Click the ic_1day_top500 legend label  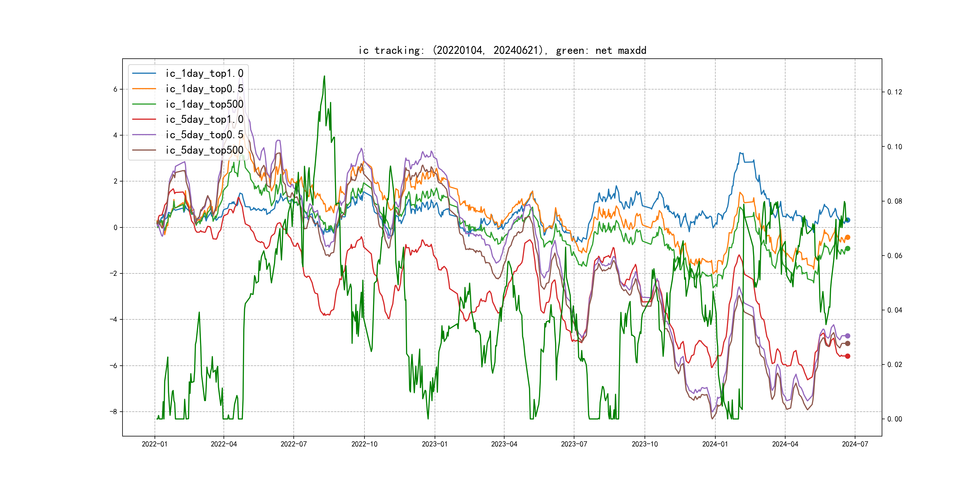pos(204,104)
